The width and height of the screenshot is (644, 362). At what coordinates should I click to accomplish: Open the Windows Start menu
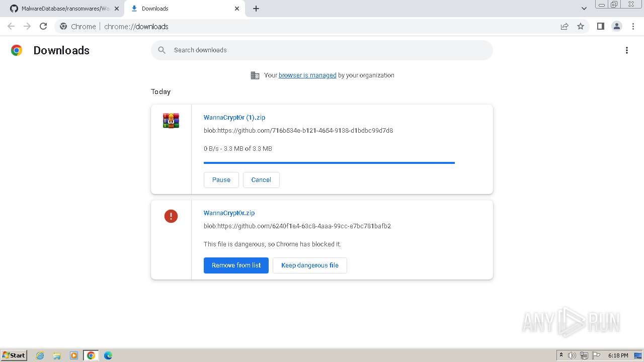click(14, 355)
